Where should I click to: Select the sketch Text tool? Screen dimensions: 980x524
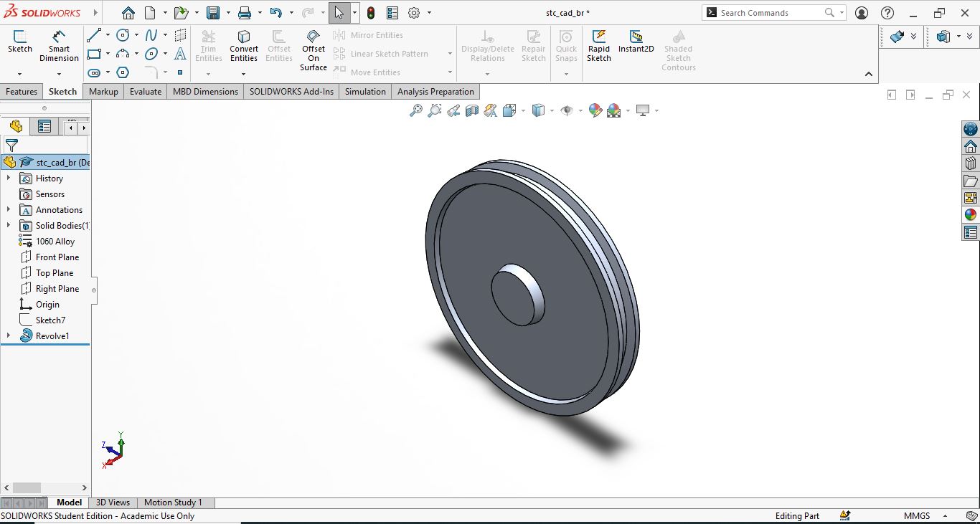click(180, 54)
